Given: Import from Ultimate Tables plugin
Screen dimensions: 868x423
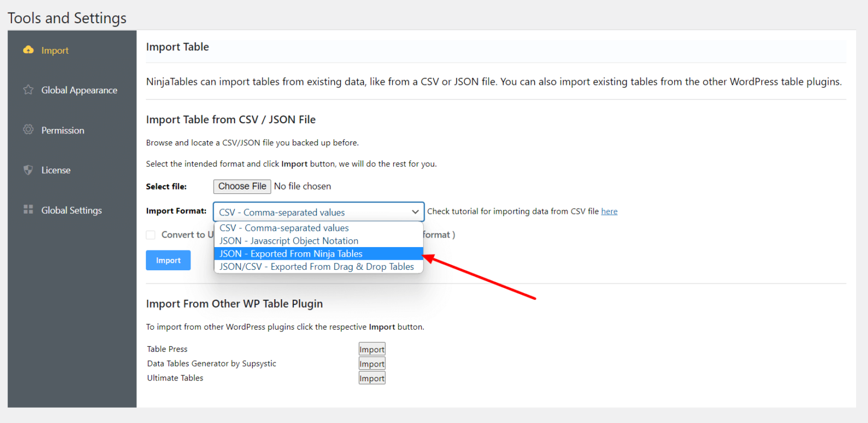Looking at the screenshot, I should 371,378.
